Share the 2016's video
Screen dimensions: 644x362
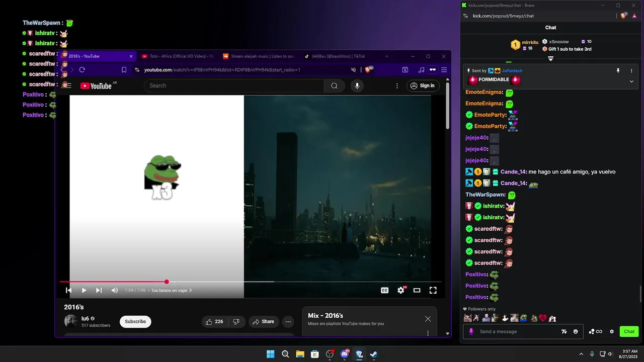(x=263, y=322)
